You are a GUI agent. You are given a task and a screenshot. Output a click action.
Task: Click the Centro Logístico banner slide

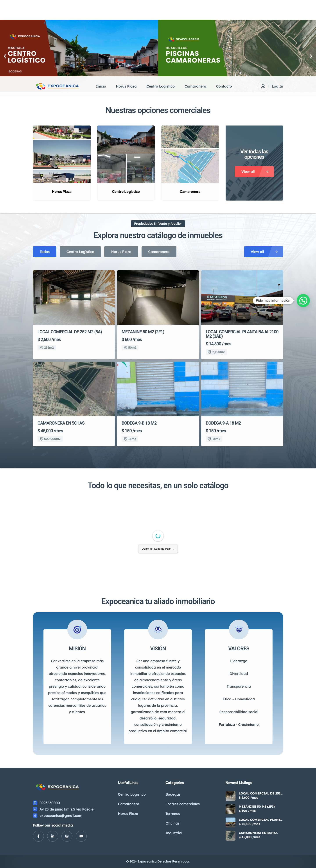tap(79, 48)
